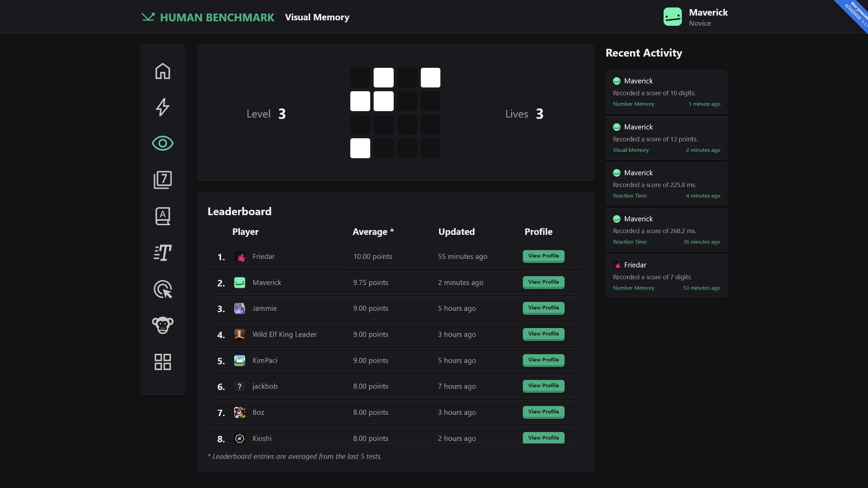868x488 pixels.
Task: Open Visual Memory link under 13 points activity
Action: (631, 150)
